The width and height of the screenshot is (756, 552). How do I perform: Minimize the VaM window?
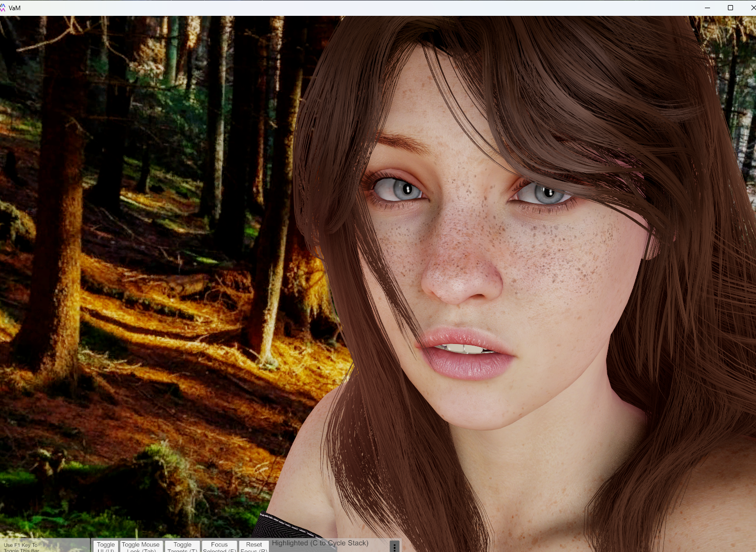pyautogui.click(x=707, y=8)
